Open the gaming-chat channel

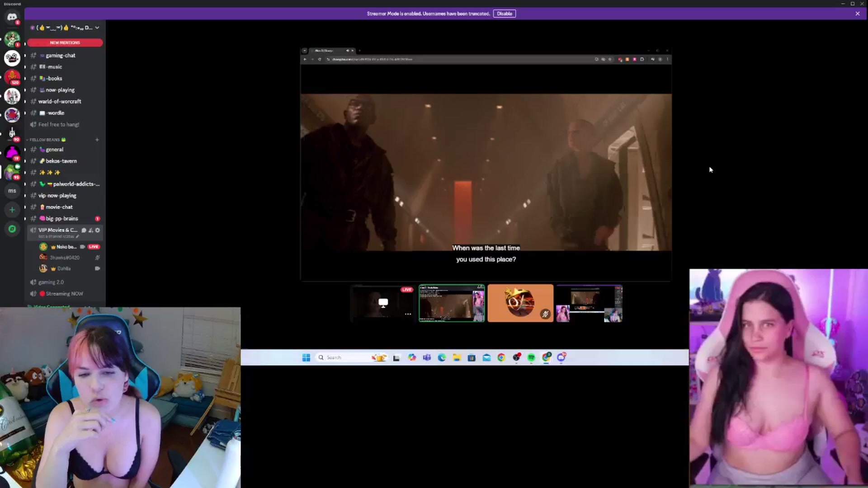click(65, 55)
